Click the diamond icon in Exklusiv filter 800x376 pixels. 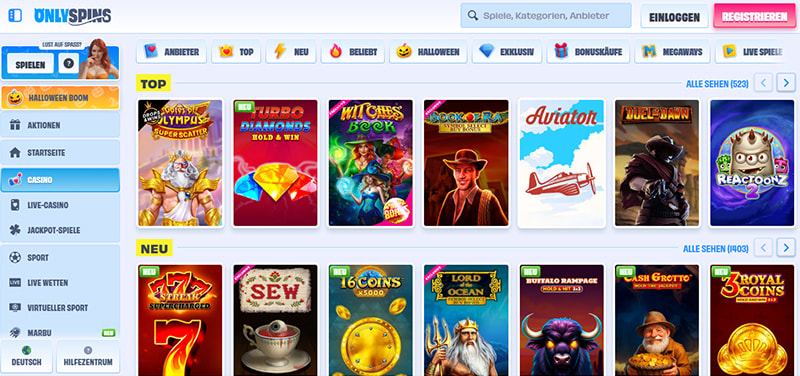(487, 52)
